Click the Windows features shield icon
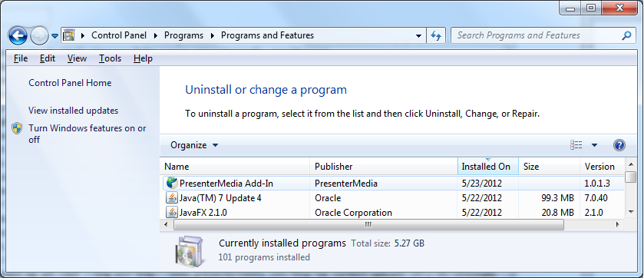The width and height of the screenshot is (644, 278). [17, 128]
